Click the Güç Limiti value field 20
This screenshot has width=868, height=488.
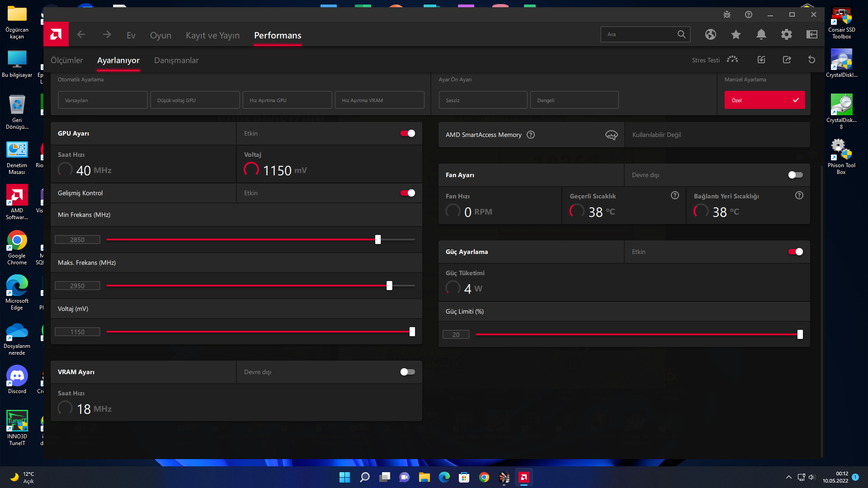coord(456,334)
